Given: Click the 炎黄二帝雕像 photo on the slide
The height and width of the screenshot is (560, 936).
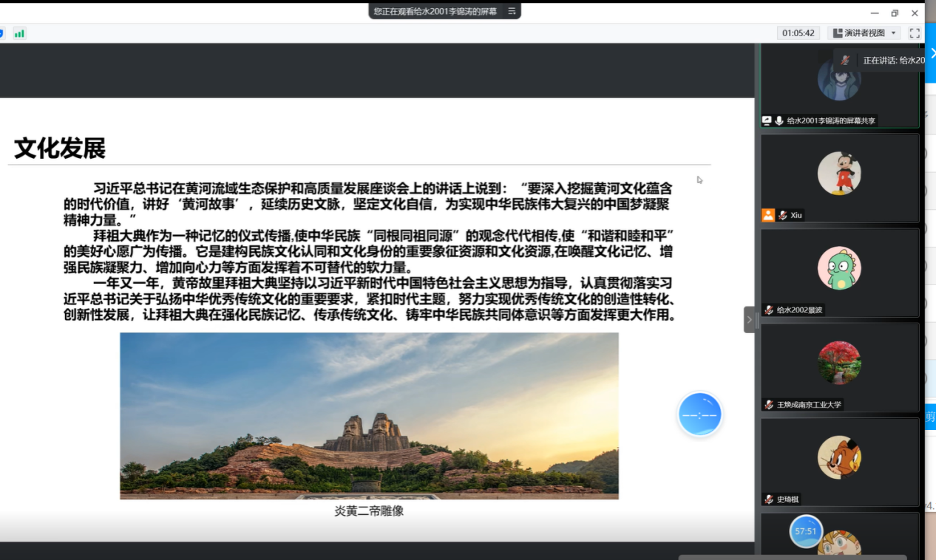Looking at the screenshot, I should tap(369, 415).
